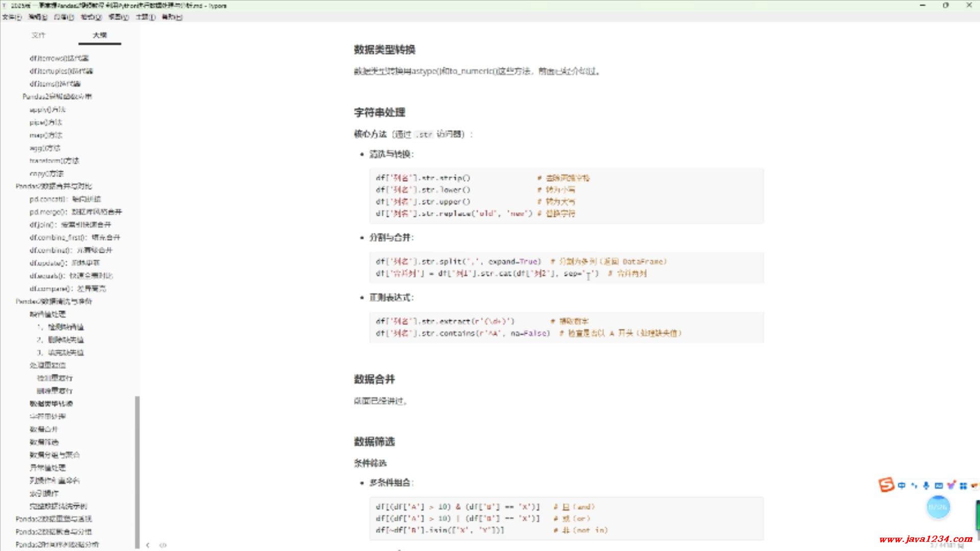The image size is (980, 551).
Task: Click the word count in status bar
Action: pos(947,545)
